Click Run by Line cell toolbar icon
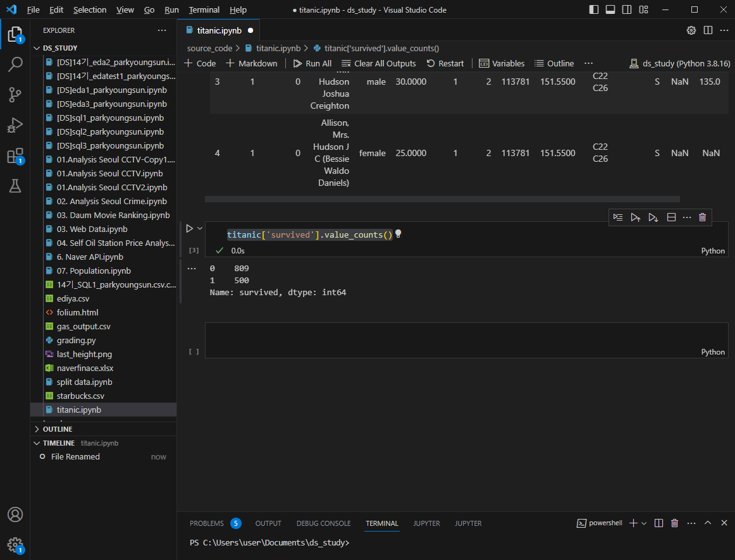This screenshot has width=735, height=560. [618, 217]
